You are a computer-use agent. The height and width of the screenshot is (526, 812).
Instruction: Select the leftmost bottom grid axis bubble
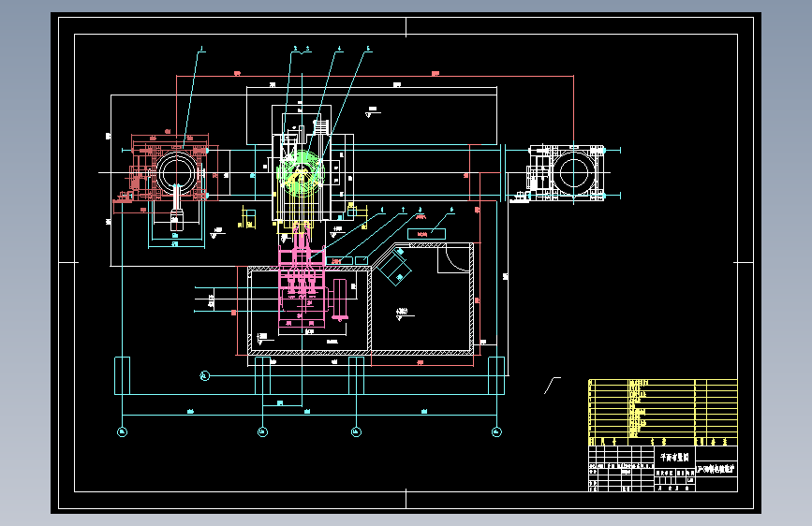[122, 431]
